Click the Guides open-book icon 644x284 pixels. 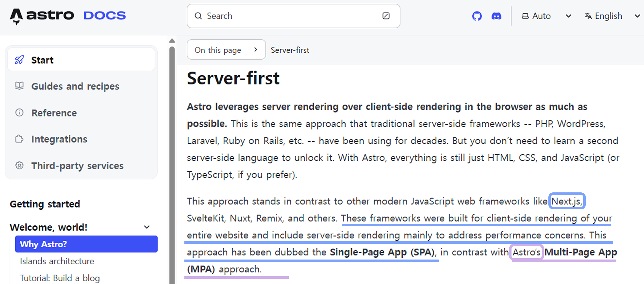tap(19, 86)
